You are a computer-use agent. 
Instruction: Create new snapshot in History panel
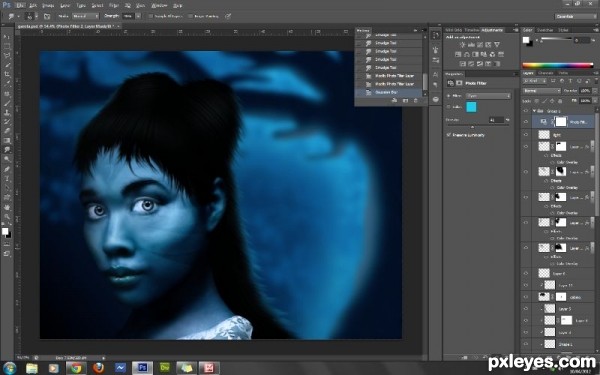pyautogui.click(x=405, y=100)
